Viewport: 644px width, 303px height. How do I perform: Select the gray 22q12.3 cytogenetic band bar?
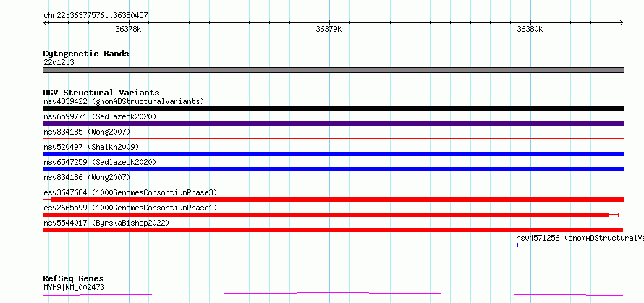tap(333, 70)
